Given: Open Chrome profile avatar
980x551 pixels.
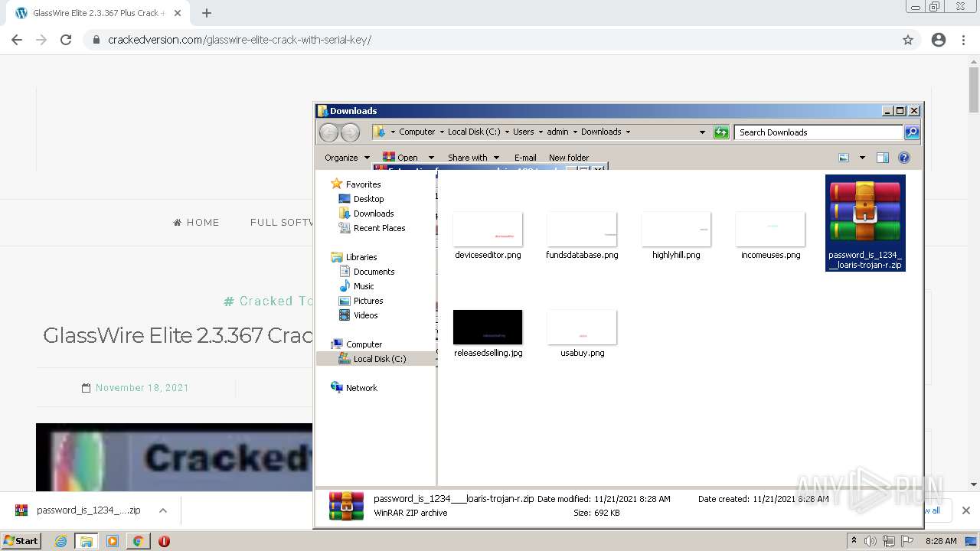Looking at the screenshot, I should point(939,40).
